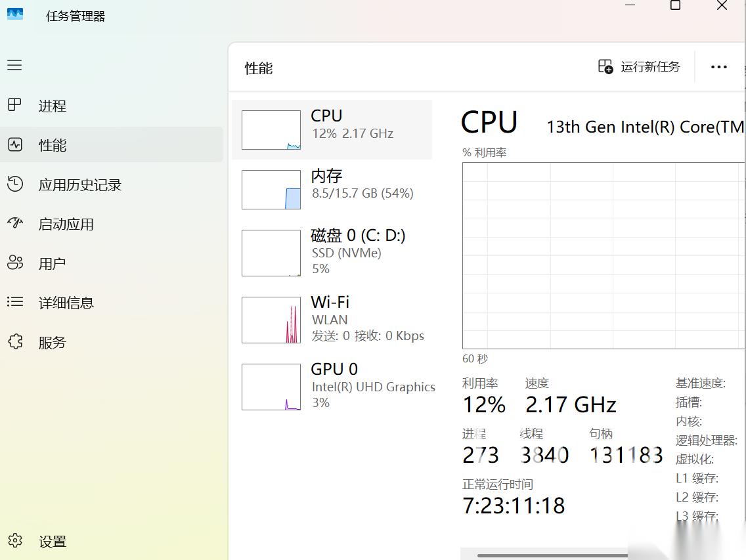Click the 磁盘 0 (C: D:) entry
Viewport: 746px width, 560px height.
[x=332, y=253]
